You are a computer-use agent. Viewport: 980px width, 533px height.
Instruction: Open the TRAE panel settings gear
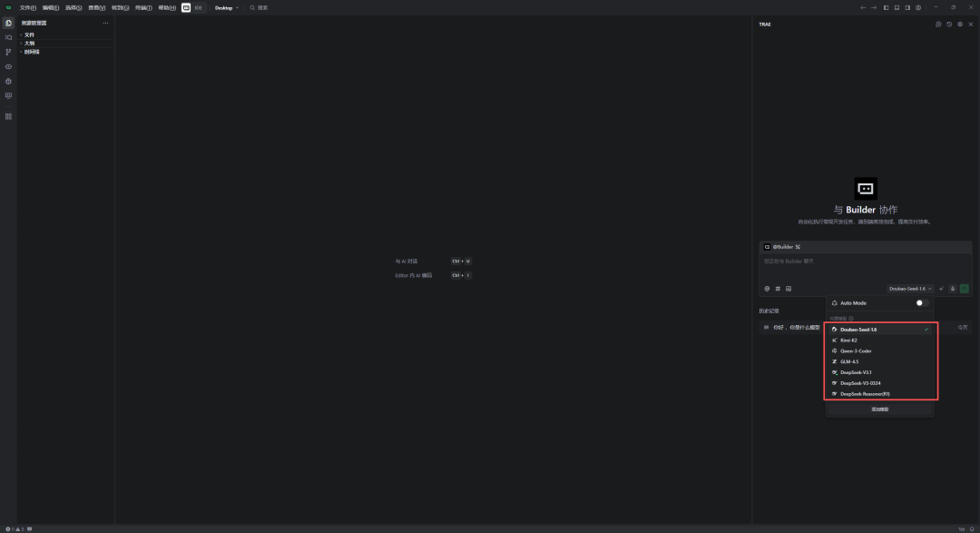tap(960, 25)
